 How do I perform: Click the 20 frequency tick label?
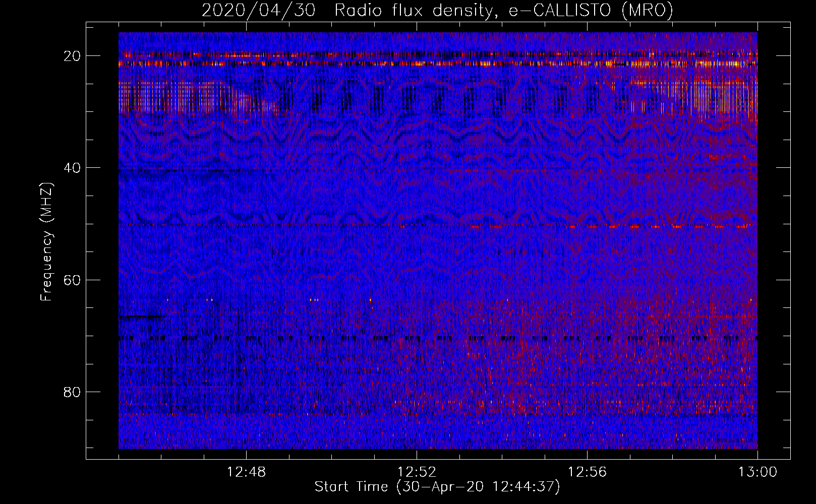pyautogui.click(x=72, y=56)
